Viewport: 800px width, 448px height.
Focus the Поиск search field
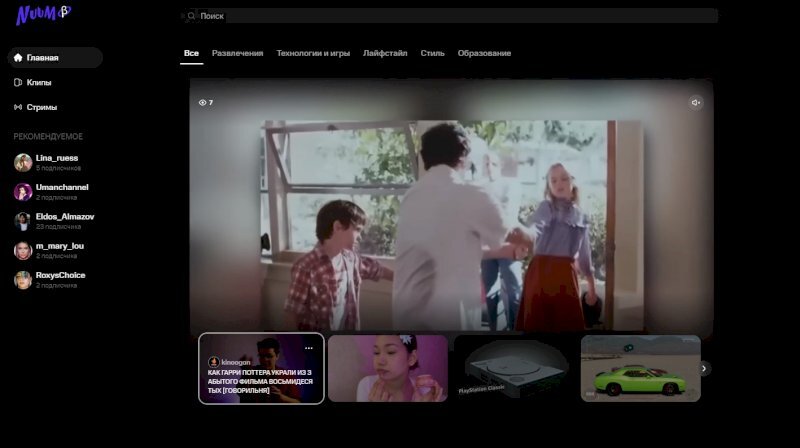coord(449,16)
